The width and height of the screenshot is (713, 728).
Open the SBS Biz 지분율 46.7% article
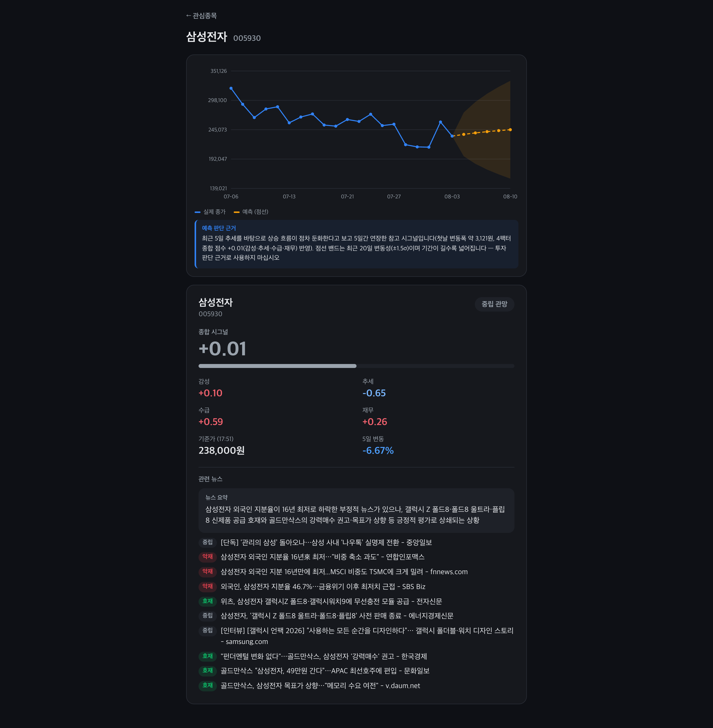pos(323,586)
